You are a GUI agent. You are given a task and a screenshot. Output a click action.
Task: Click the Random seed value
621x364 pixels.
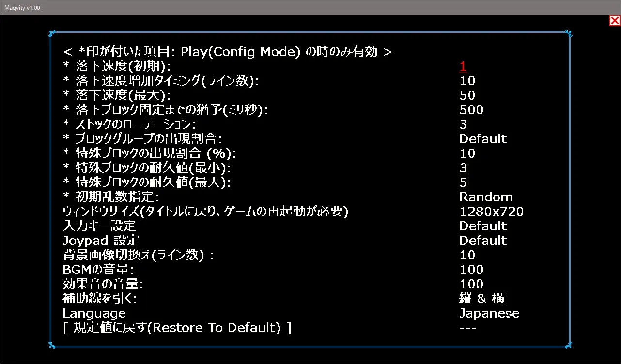click(486, 197)
